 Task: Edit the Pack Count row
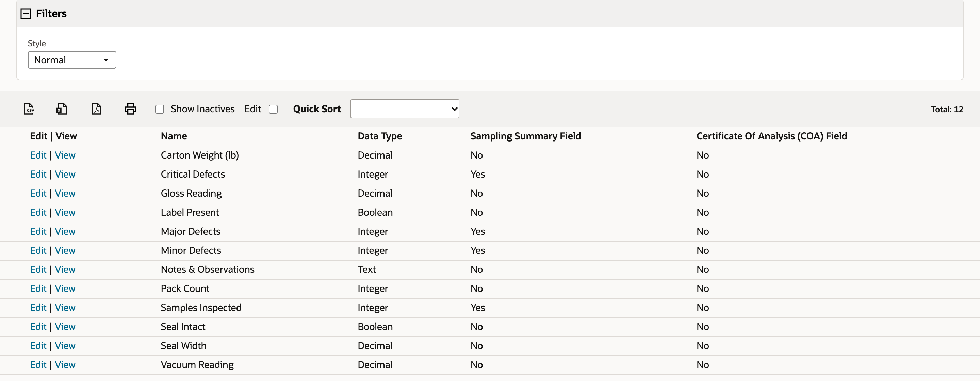(38, 288)
